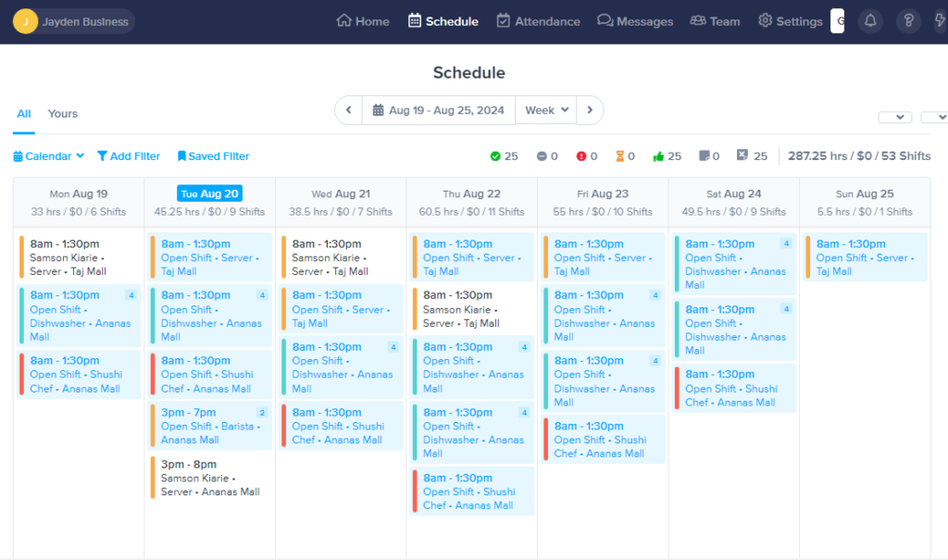Switch to the Yours tab
This screenshot has height=560, width=948.
(62, 113)
